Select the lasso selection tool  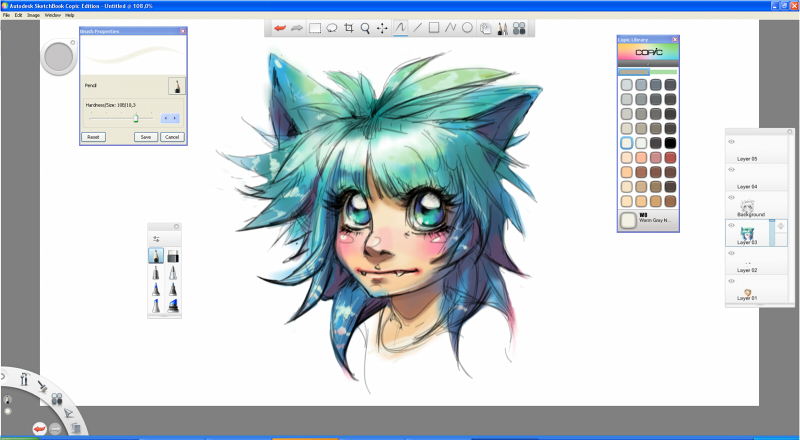(332, 28)
